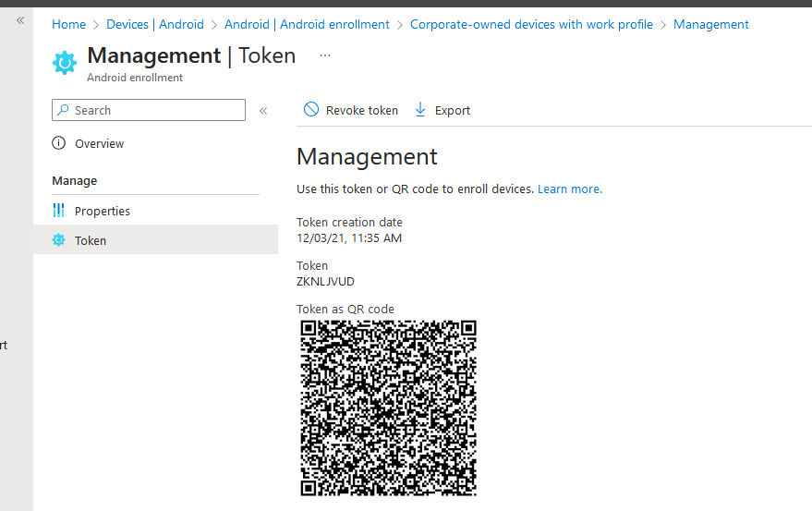Image resolution: width=812 pixels, height=511 pixels.
Task: Click the Token gear icon in menu
Action: coord(58,240)
